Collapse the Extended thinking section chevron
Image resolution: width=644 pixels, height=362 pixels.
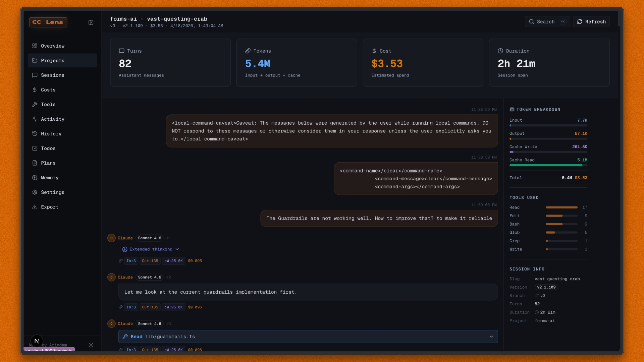(177, 249)
